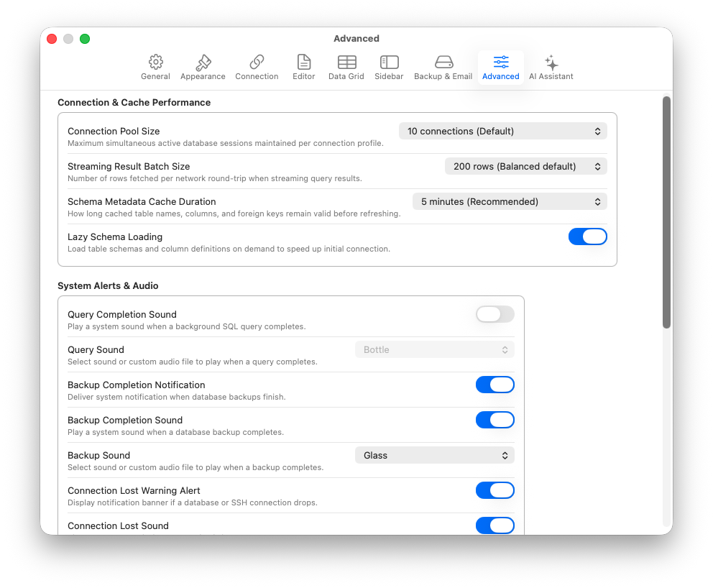Switch to the Sidebar tab label
Viewport: 713px width, 588px height.
point(390,76)
